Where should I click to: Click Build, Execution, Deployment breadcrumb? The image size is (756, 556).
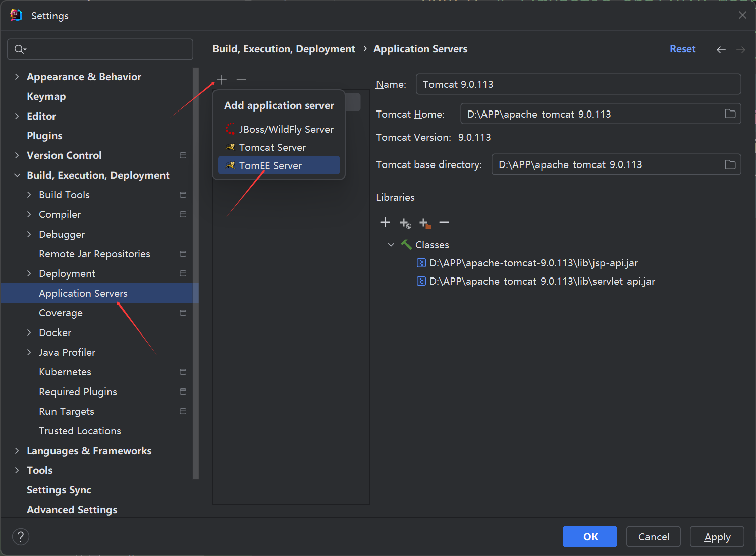pos(284,49)
